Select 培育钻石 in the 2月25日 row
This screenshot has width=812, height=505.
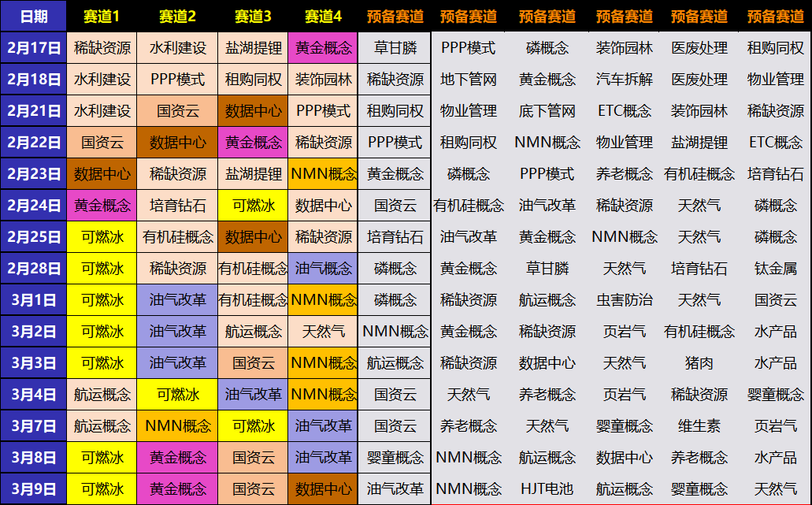395,237
